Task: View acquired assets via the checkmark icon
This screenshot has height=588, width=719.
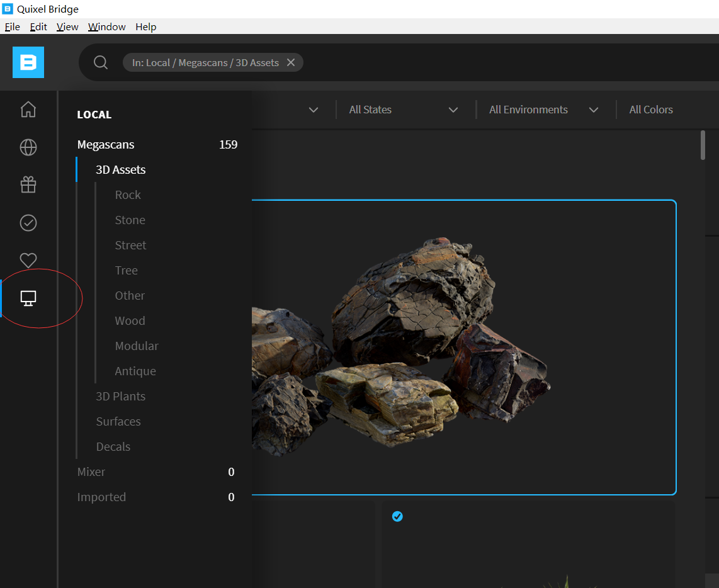Action: 28,222
